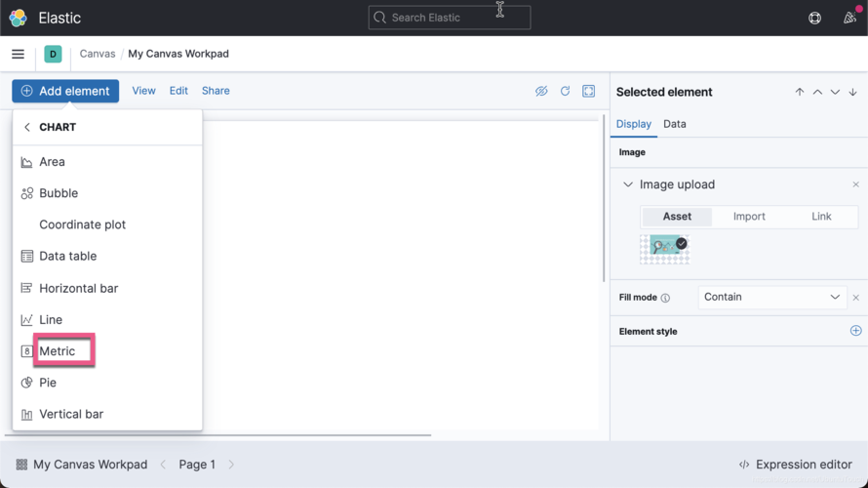The height and width of the screenshot is (488, 868).
Task: Go to previous page arrow
Action: tap(163, 465)
